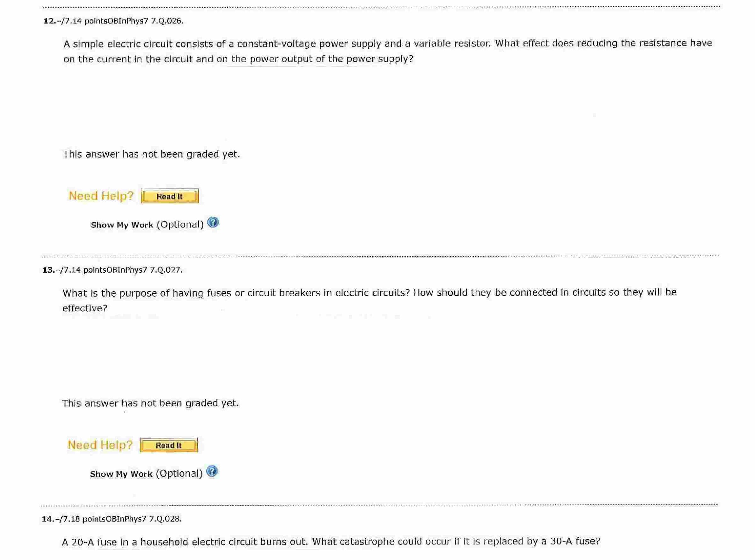Click the (Optional) text in question 12
Image resolution: width=755 pixels, height=560 pixels.
[x=180, y=225]
